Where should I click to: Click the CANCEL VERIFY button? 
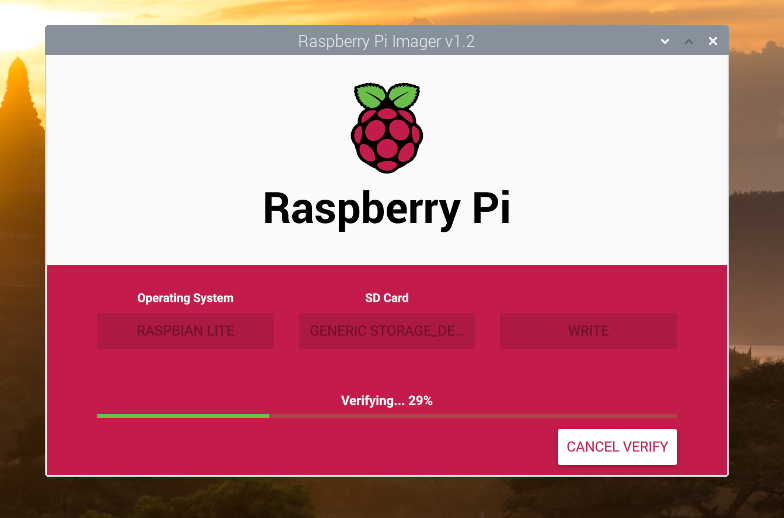617,446
